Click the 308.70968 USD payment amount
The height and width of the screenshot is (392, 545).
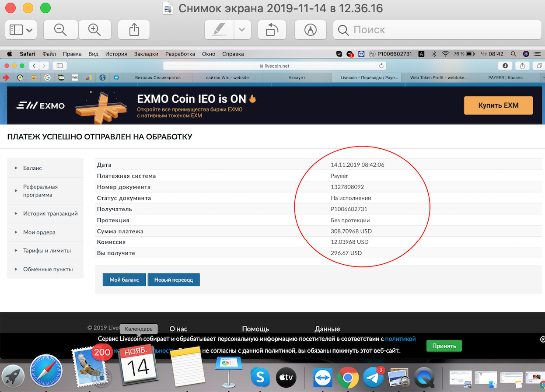click(351, 231)
